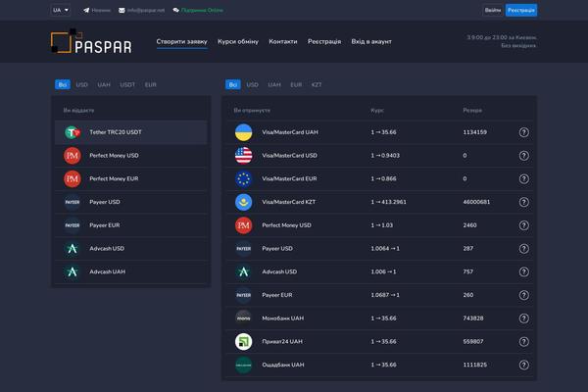Open help for Perfect Money USD receive row

(x=524, y=225)
